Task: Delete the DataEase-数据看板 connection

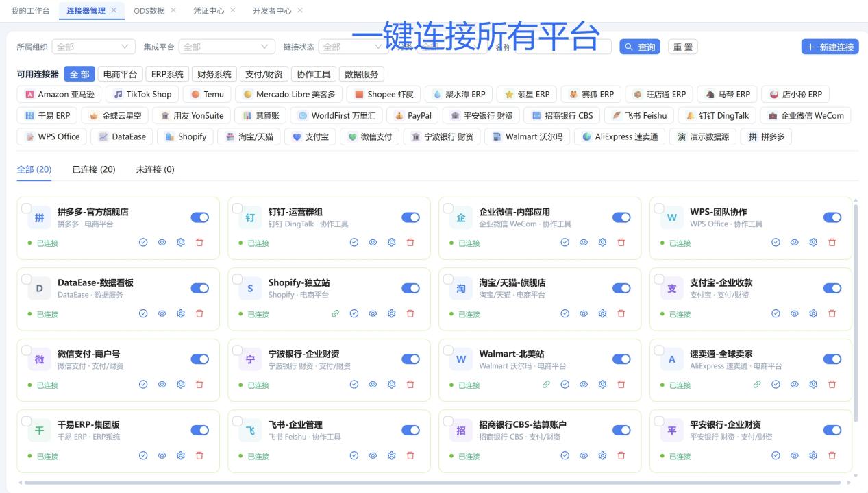Action: coord(199,313)
